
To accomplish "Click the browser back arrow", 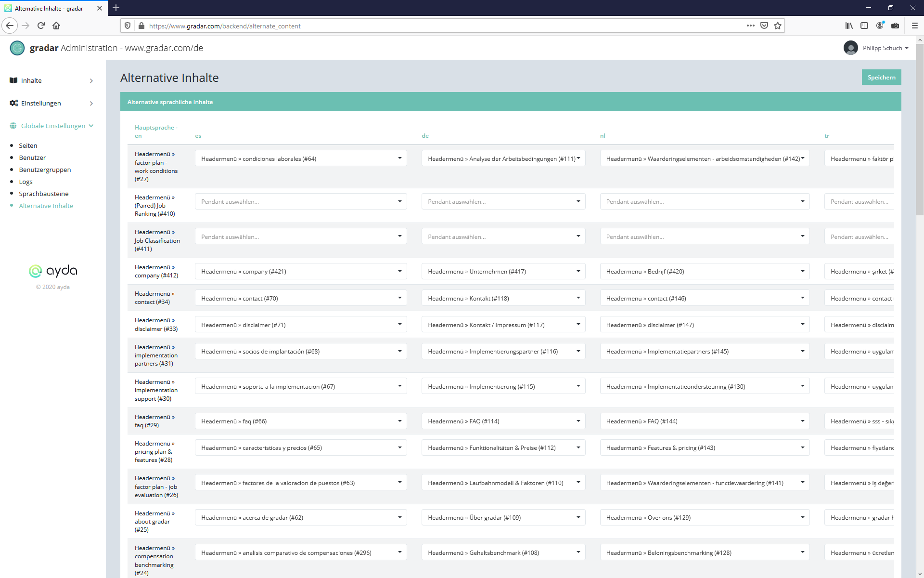I will point(10,26).
